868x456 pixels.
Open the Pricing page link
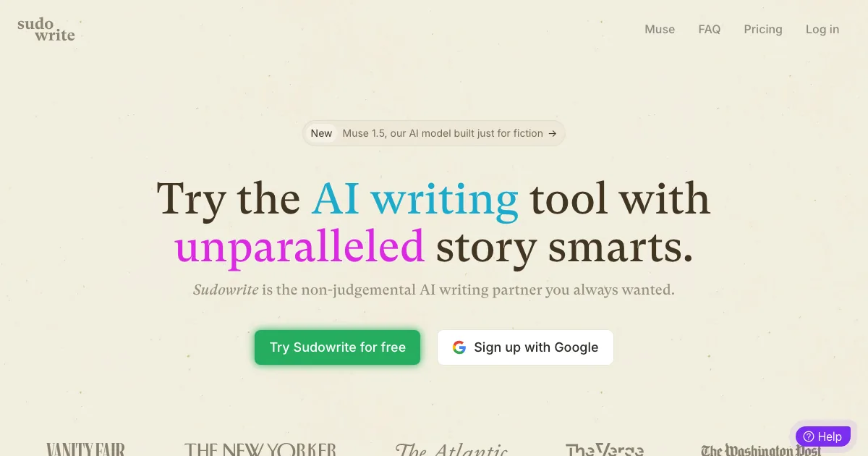click(x=763, y=30)
